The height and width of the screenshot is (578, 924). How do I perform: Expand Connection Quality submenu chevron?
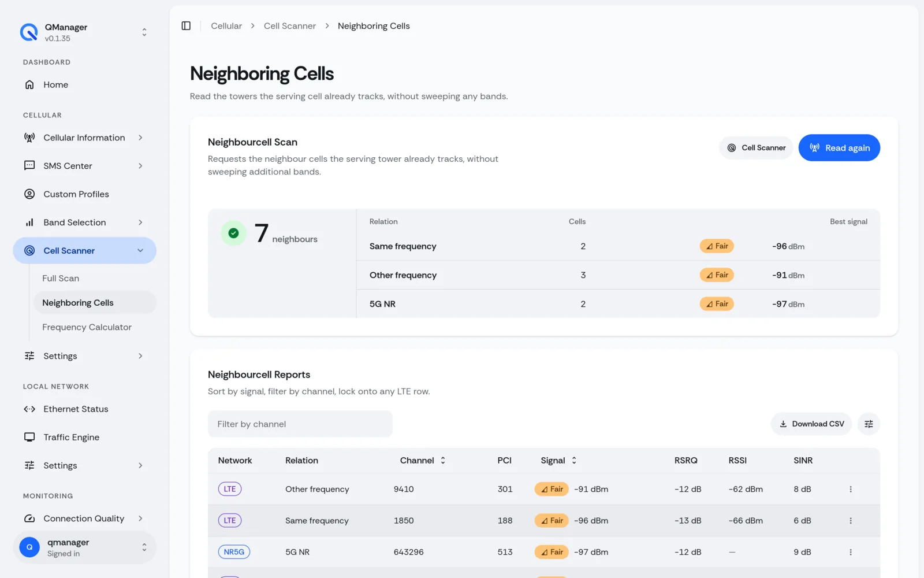[140, 518]
